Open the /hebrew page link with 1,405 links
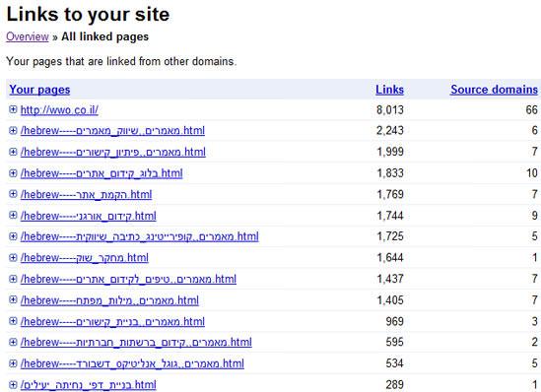 [109, 300]
